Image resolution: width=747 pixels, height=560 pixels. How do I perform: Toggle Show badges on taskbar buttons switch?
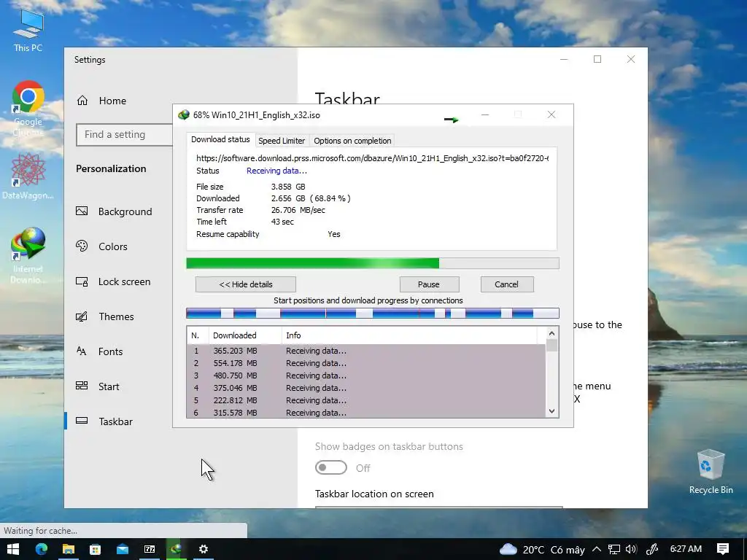coord(331,467)
